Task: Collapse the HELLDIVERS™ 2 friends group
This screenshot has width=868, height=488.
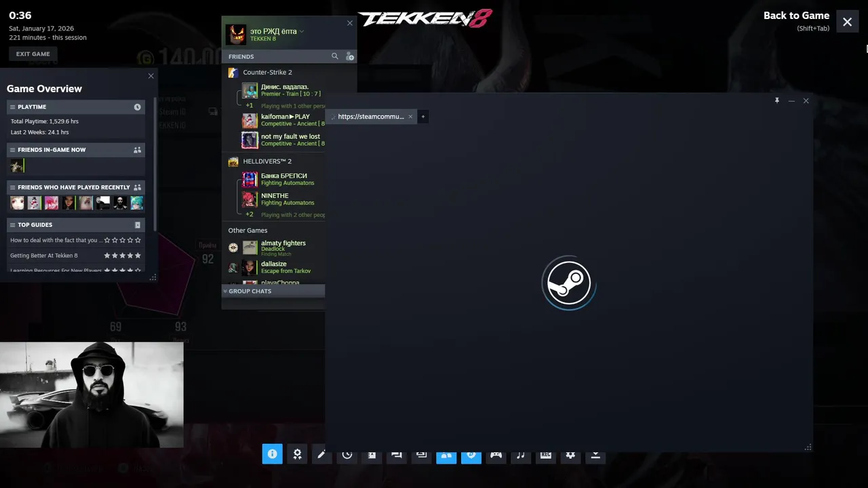Action: (x=267, y=161)
